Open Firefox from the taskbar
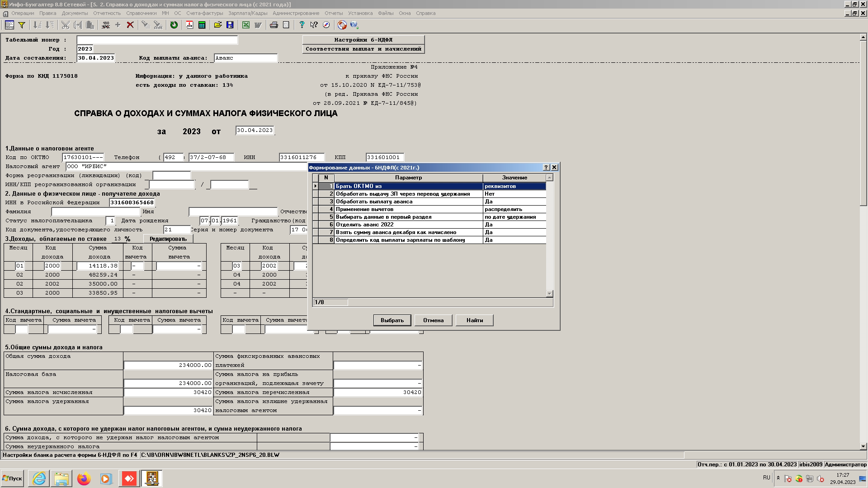The width and height of the screenshot is (868, 488). coord(84,479)
